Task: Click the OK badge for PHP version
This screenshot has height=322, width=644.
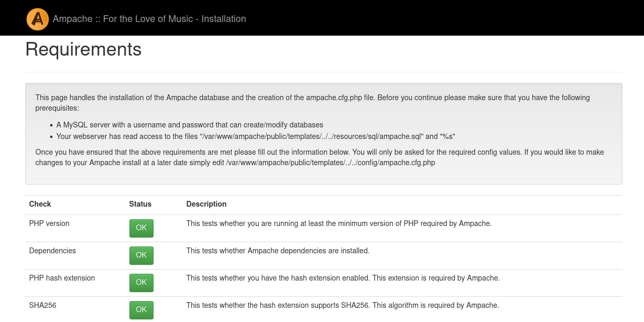Action: tap(141, 228)
